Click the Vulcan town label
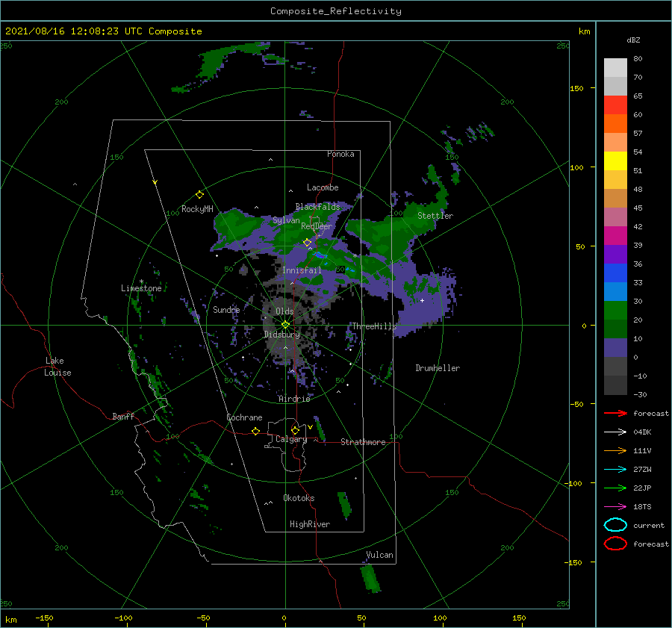 379,555
